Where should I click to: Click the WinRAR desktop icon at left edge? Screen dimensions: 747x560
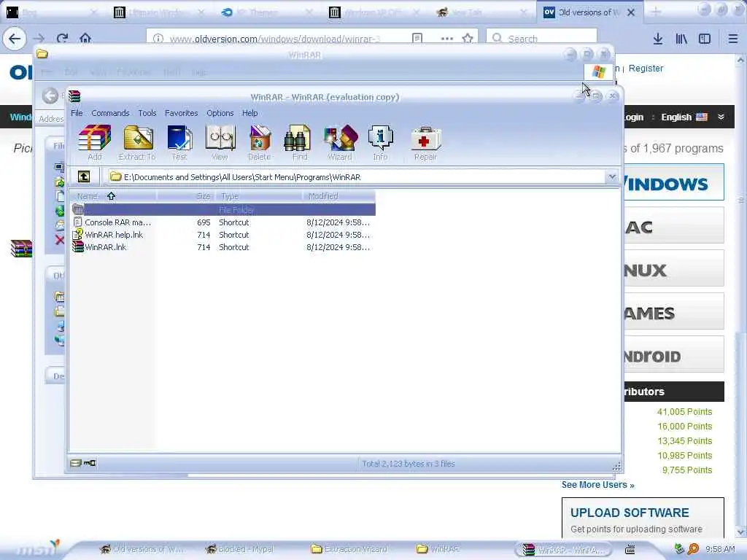pos(21,249)
